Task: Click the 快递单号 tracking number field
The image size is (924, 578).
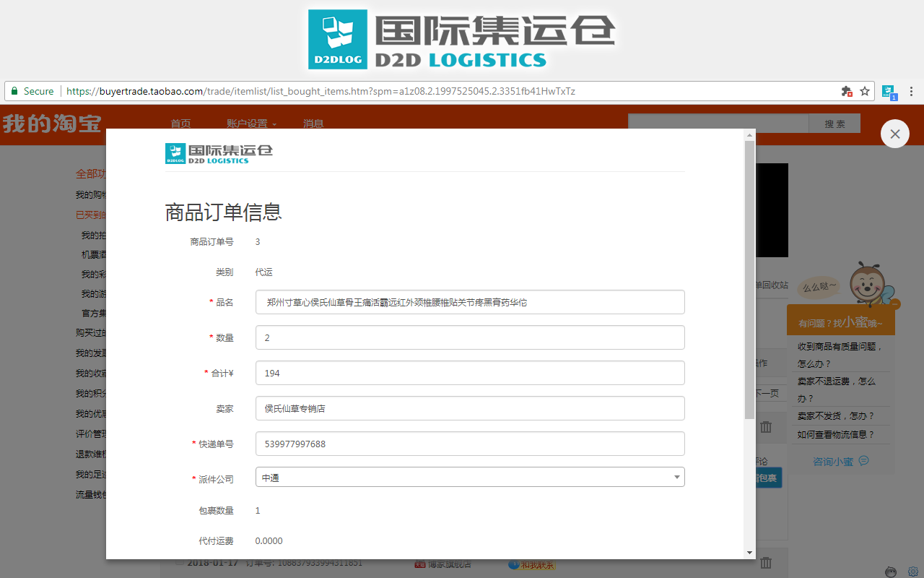Action: click(x=470, y=444)
